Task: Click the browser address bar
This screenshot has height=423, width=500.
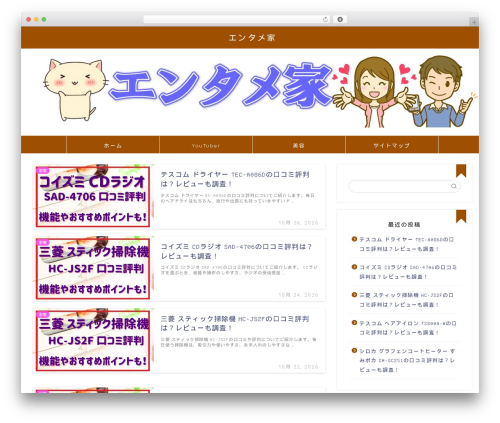Action: tap(237, 20)
